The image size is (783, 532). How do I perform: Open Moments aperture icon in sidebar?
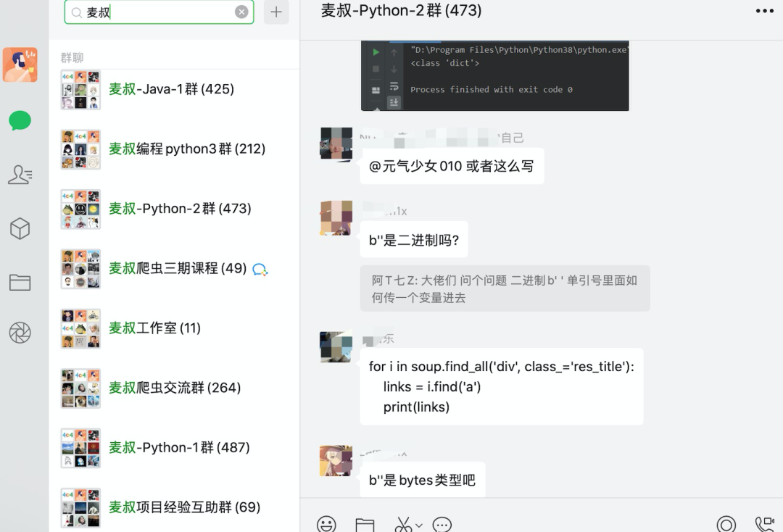[x=20, y=333]
